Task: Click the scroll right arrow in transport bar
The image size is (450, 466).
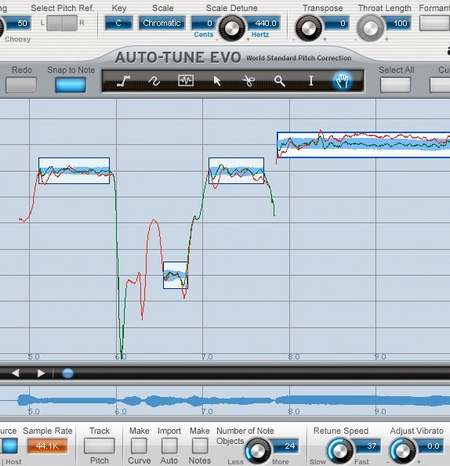Action: coord(41,373)
